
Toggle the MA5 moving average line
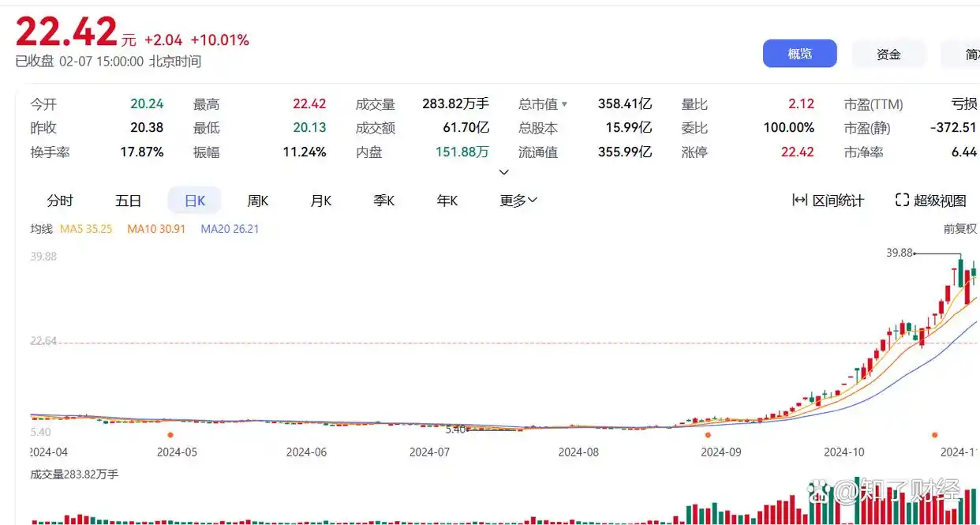coord(86,229)
